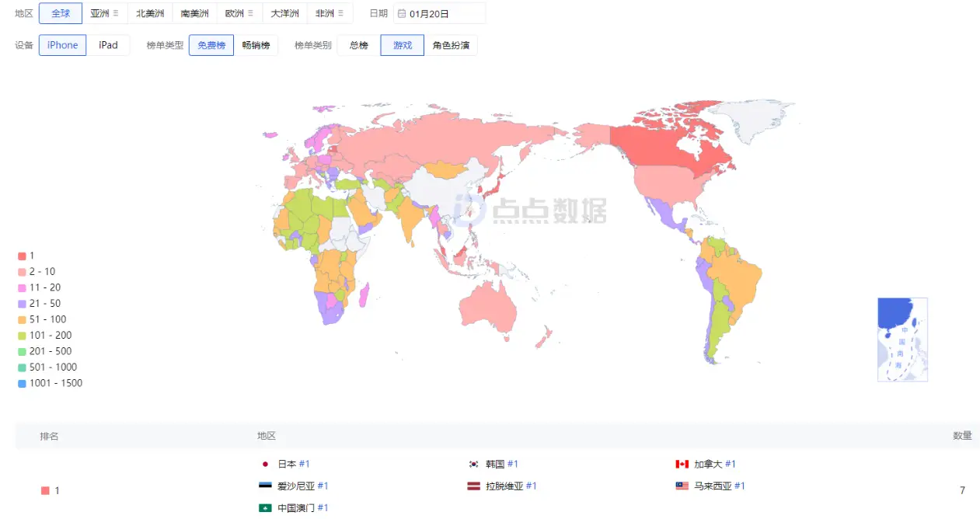Viewport: 980px width, 519px height.
Task: Open the 马来西亚 #1 ranking link
Action: pyautogui.click(x=739, y=486)
